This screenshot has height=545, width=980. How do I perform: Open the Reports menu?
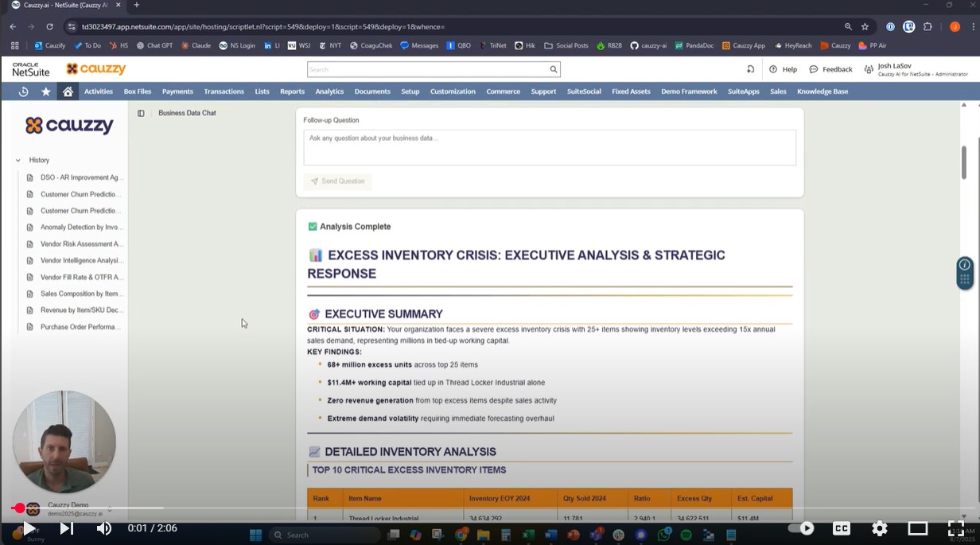[x=292, y=91]
